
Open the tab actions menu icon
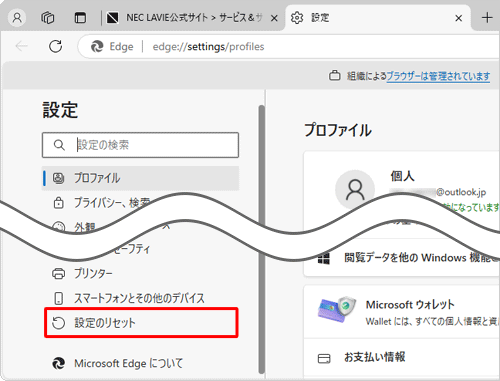(x=80, y=18)
